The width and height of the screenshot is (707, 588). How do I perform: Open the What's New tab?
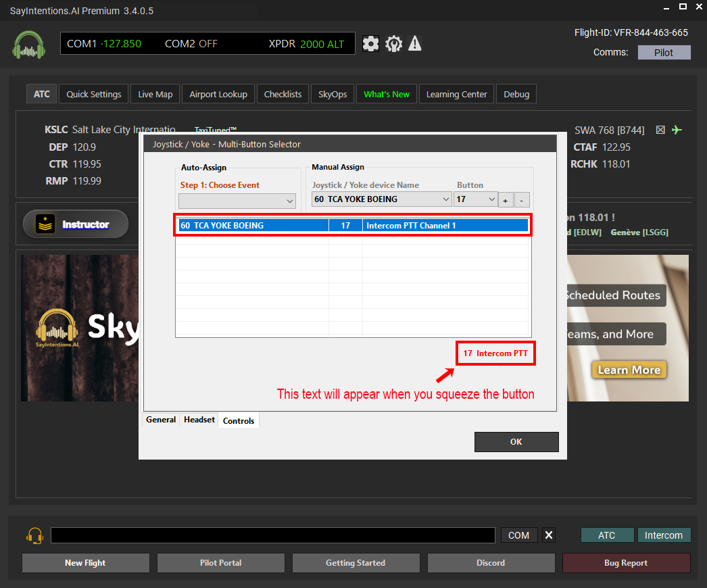[x=387, y=94]
